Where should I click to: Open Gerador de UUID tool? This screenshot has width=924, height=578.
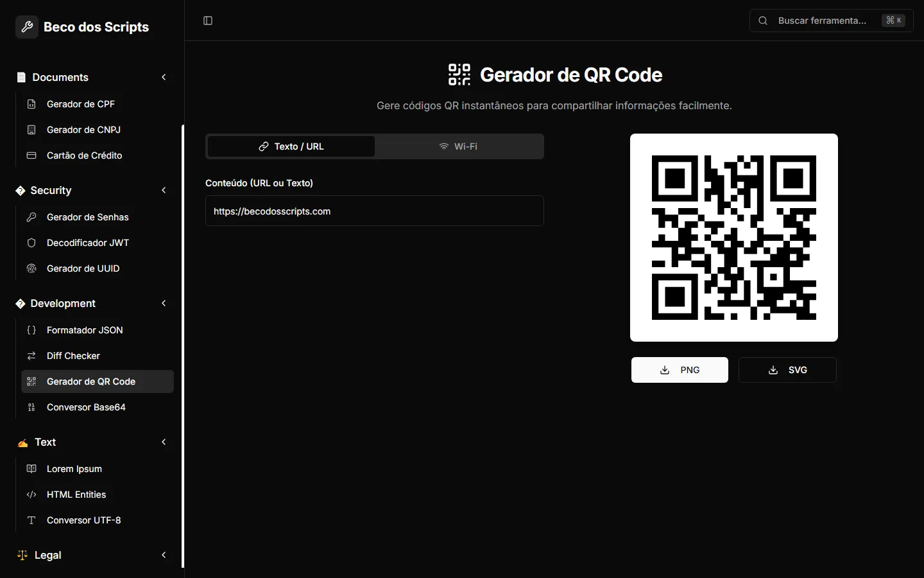pos(98,268)
